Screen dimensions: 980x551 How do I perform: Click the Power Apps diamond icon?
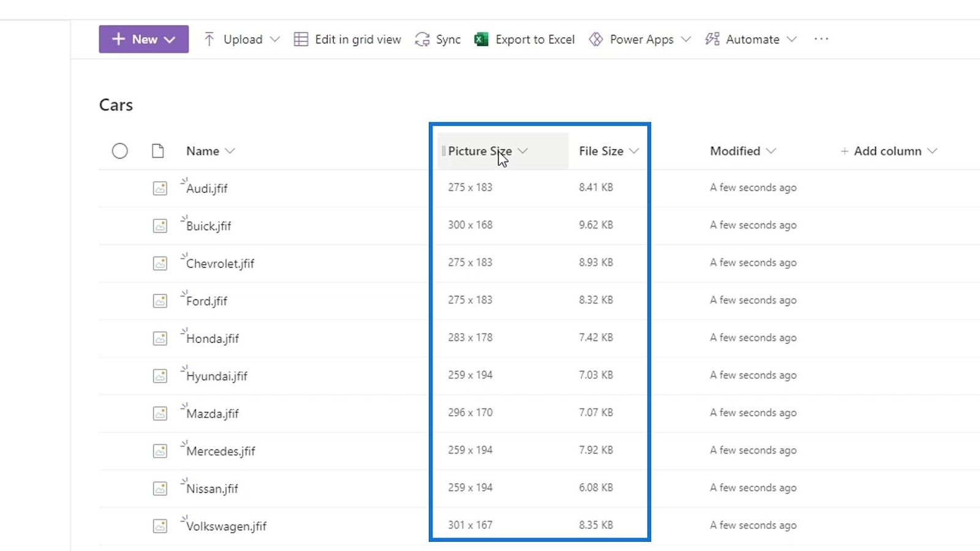[x=595, y=39]
